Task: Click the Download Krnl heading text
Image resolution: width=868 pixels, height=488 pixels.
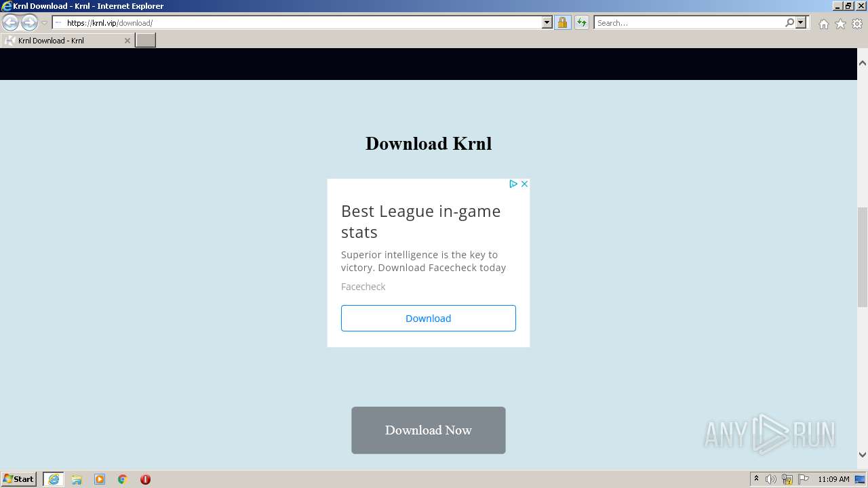Action: [x=429, y=144]
